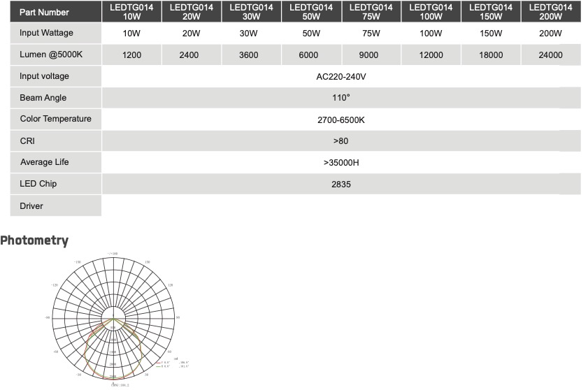Click the '>35000H' average life value
588x390 pixels.
(x=341, y=163)
